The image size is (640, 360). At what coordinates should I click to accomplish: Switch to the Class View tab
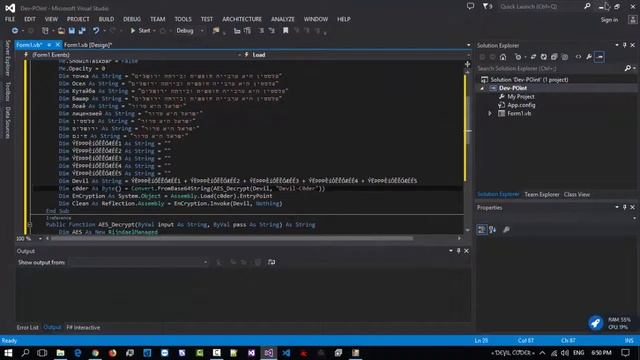click(x=577, y=195)
